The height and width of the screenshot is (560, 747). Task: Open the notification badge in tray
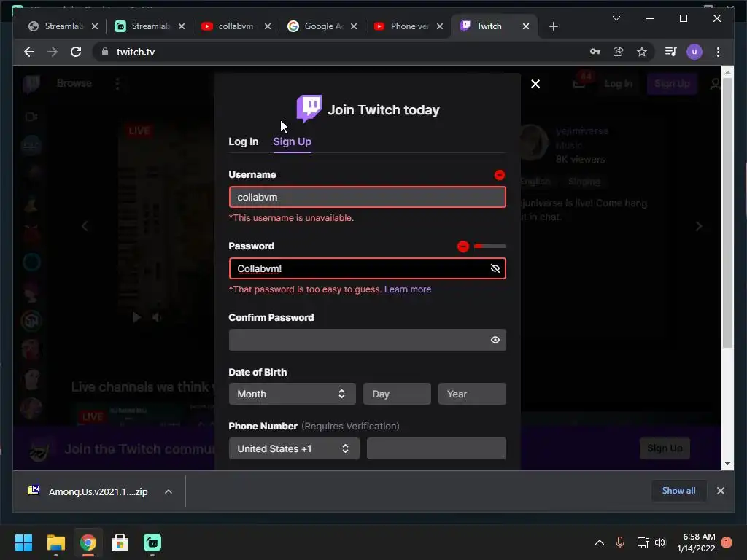click(727, 542)
